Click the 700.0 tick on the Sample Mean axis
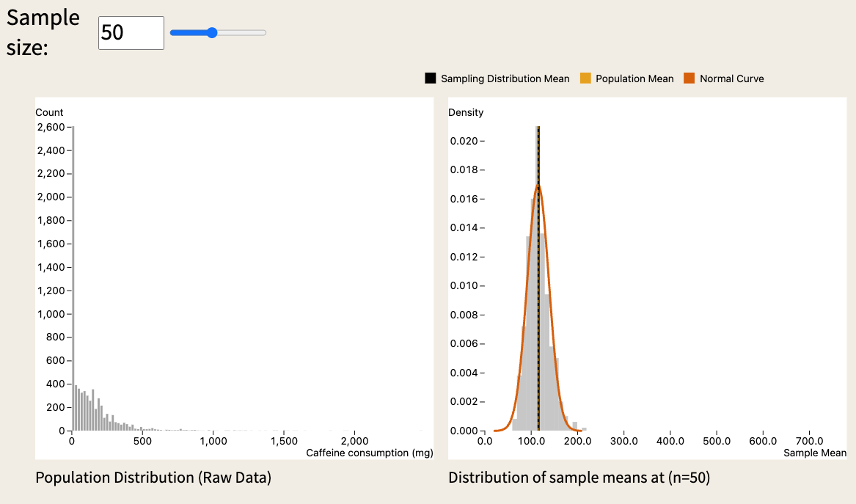This screenshot has height=504, width=856. tap(809, 441)
